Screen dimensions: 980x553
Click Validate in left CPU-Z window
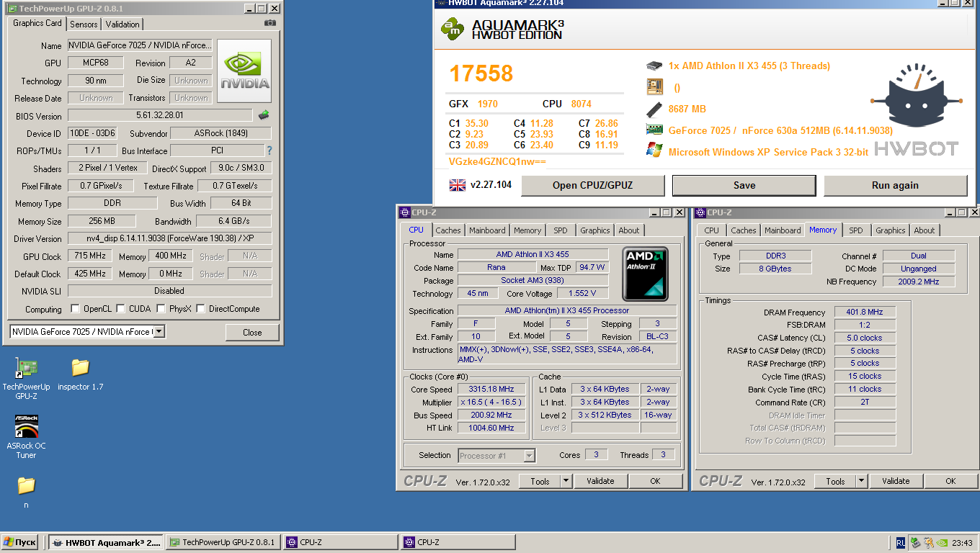(600, 481)
